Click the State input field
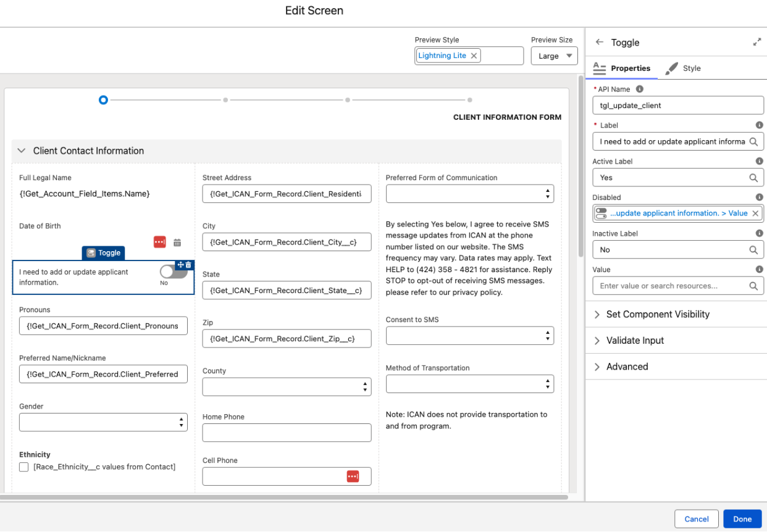Image resolution: width=767 pixels, height=532 pixels. point(287,291)
